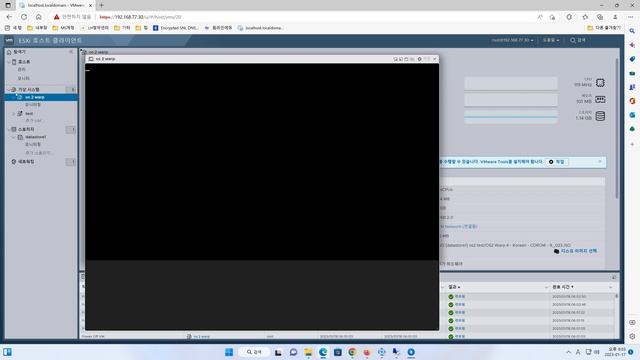This screenshot has width=640, height=360.
Task: Click the browser home icon
Action: point(39,17)
